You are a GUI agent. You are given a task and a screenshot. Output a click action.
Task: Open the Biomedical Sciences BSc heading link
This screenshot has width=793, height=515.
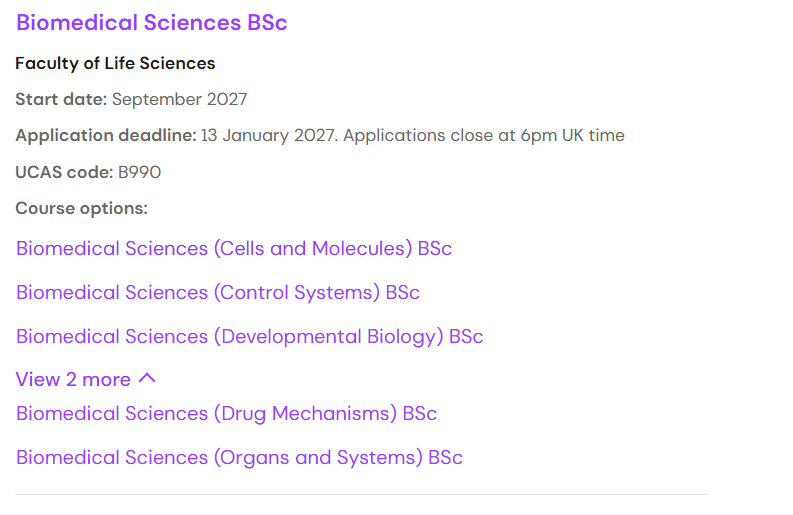(x=151, y=23)
